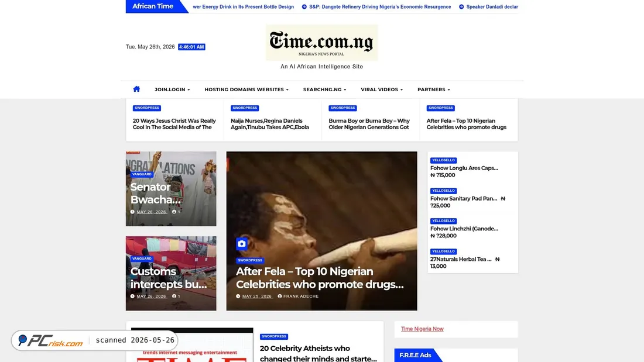Click 'Tue. May 26th, 2026' date text
This screenshot has width=644, height=362.
(150, 47)
